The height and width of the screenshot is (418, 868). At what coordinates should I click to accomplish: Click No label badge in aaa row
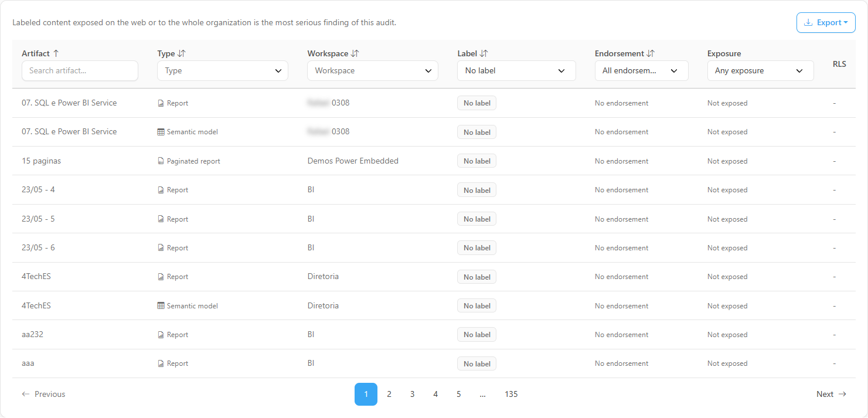pos(476,364)
